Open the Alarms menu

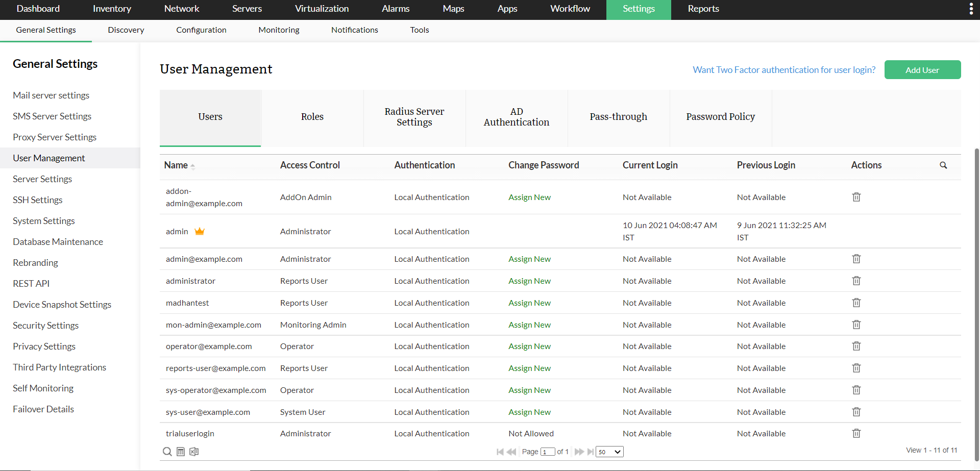tap(396, 9)
